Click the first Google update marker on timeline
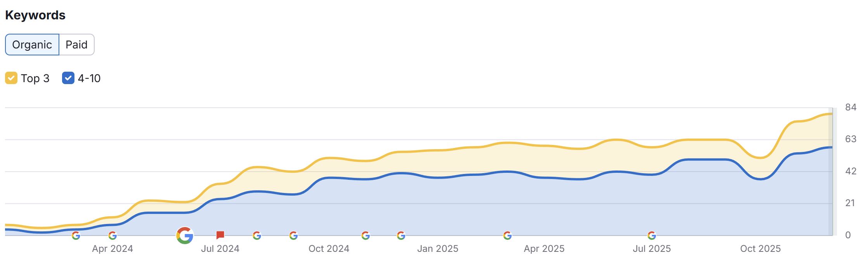Image resolution: width=868 pixels, height=272 pixels. (76, 235)
